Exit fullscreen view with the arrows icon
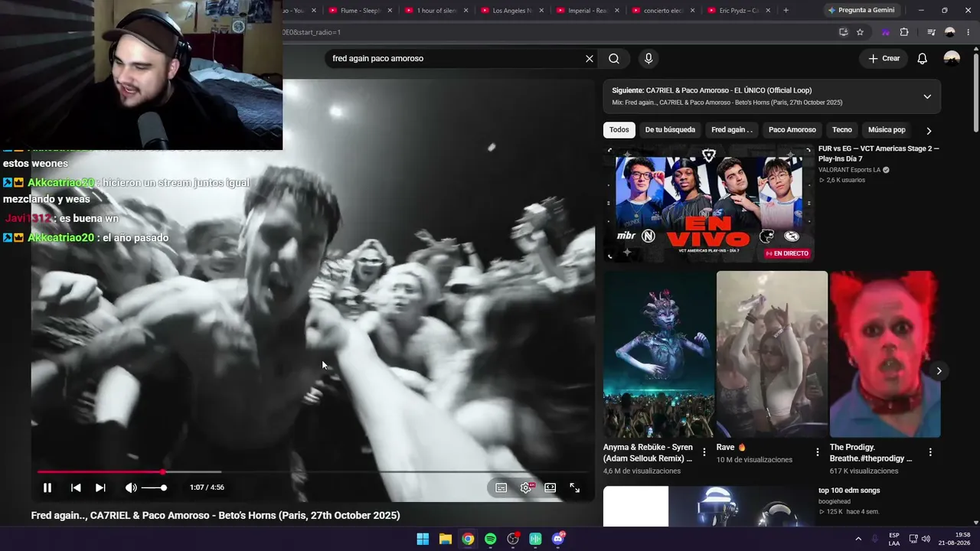The width and height of the screenshot is (980, 551). point(574,487)
